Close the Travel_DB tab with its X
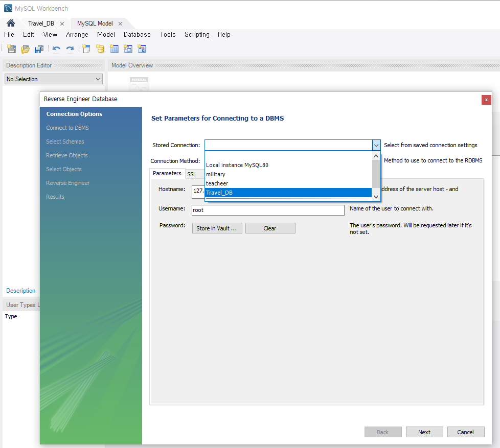Viewport: 500px width, 448px height. click(x=62, y=23)
